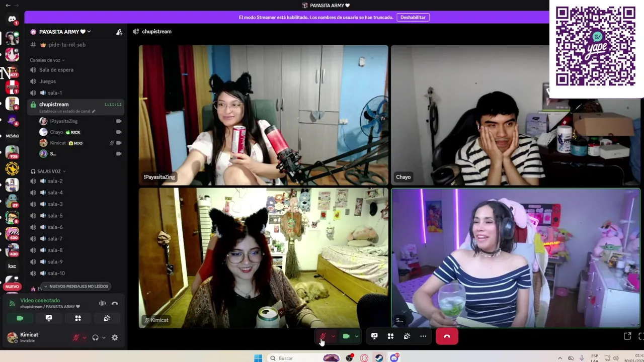
Task: Toggle deafen headphones in user panel
Action: pyautogui.click(x=95, y=338)
